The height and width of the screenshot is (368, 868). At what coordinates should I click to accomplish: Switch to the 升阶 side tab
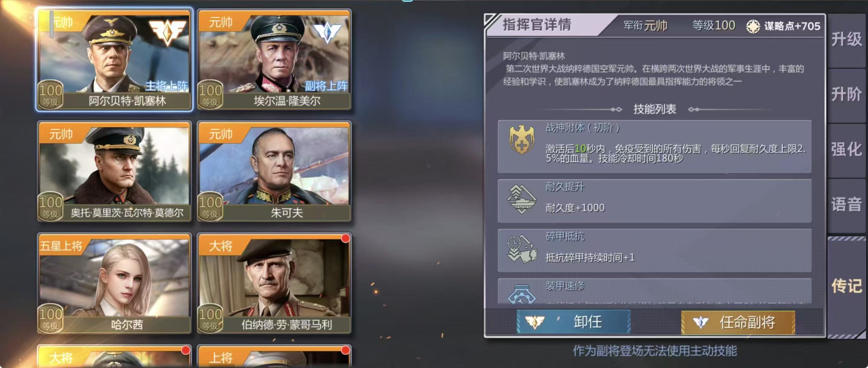pyautogui.click(x=847, y=95)
